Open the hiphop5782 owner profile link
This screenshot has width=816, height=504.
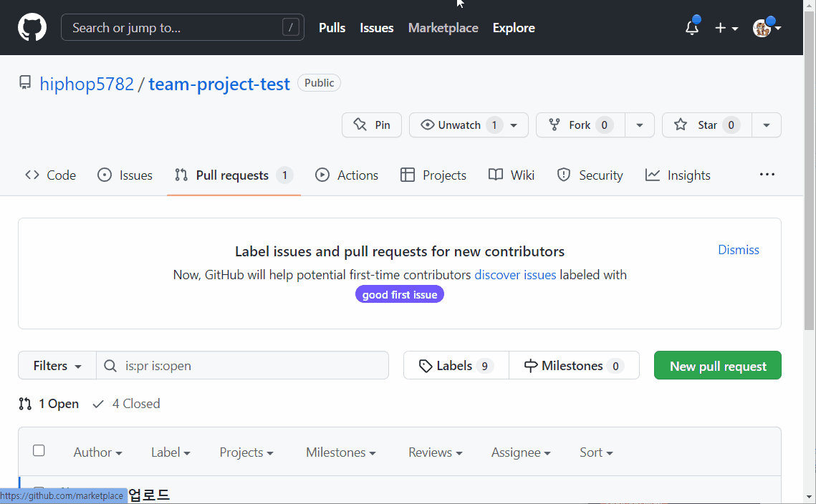pos(87,84)
